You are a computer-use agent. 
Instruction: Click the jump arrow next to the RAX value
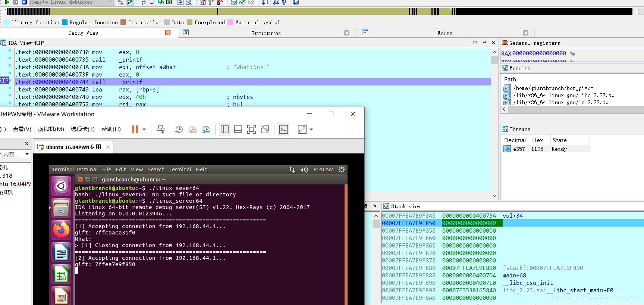(x=572, y=53)
